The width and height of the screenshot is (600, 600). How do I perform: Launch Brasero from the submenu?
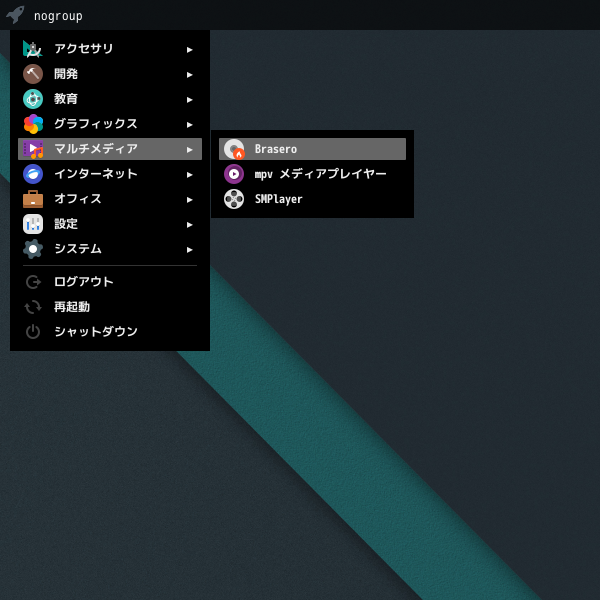coord(312,149)
